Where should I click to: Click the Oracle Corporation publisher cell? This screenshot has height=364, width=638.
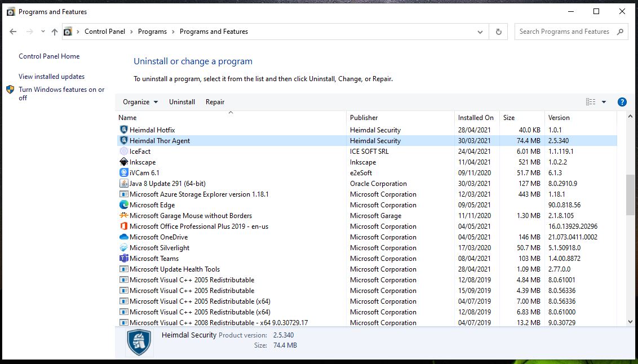(x=378, y=184)
